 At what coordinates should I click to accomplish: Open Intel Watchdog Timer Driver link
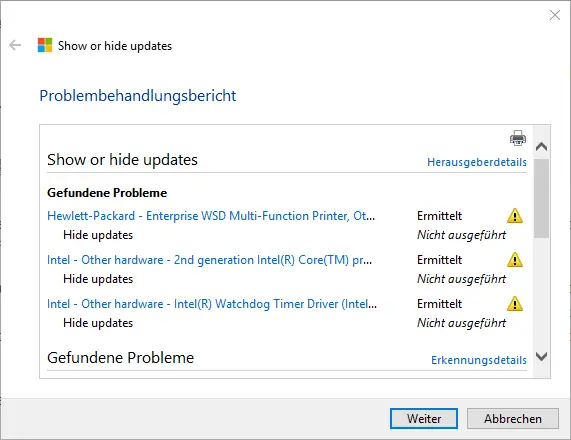(212, 304)
